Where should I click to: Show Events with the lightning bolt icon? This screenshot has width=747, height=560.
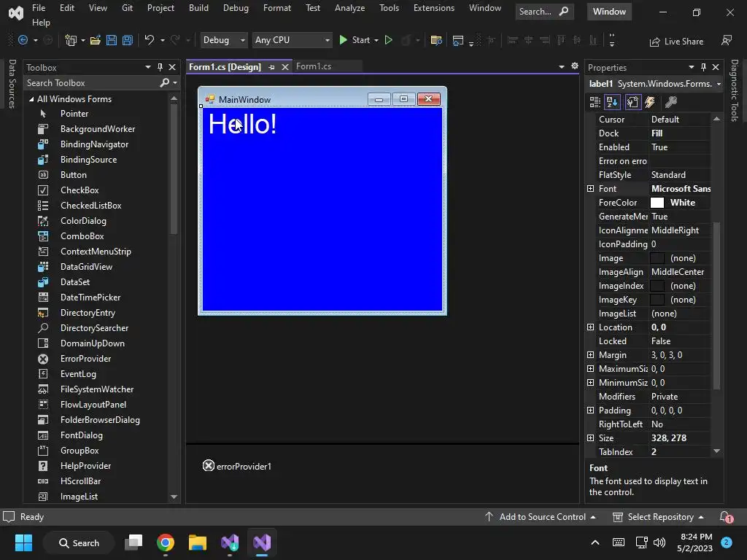tap(650, 102)
